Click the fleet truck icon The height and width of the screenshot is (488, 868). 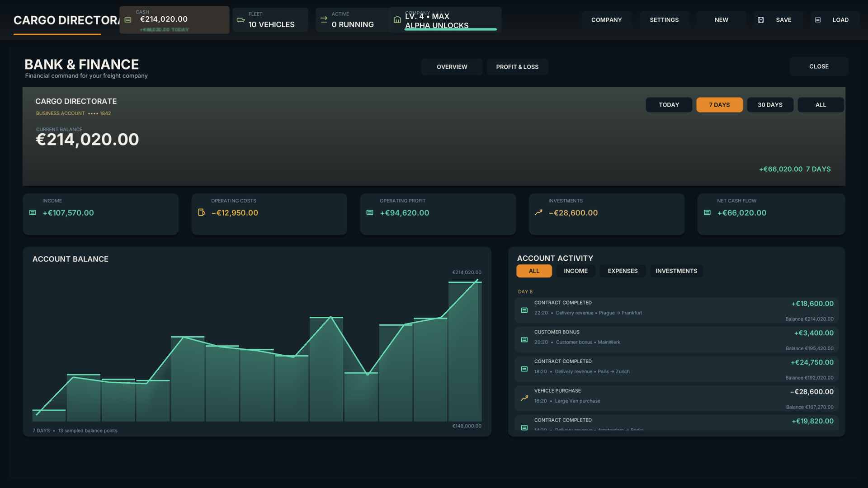click(x=241, y=20)
